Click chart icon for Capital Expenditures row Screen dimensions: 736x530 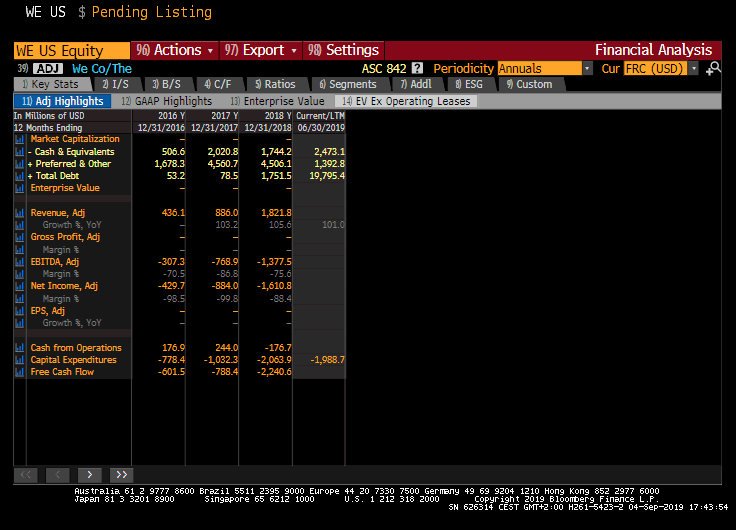(19, 360)
